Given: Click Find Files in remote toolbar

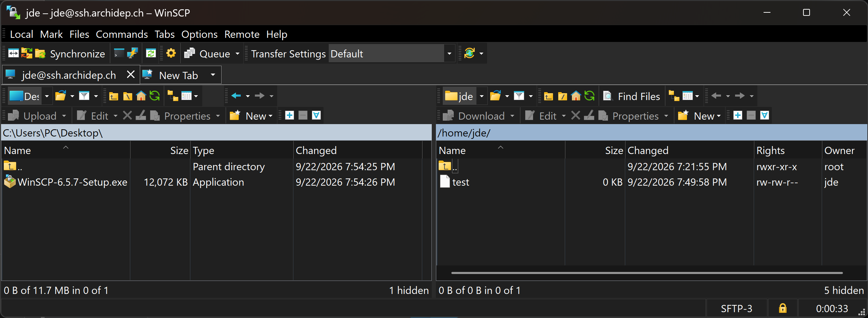Looking at the screenshot, I should tap(632, 96).
